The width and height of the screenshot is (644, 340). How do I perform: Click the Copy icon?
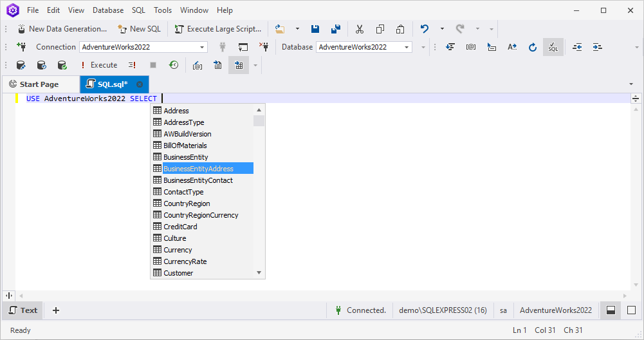coord(380,29)
